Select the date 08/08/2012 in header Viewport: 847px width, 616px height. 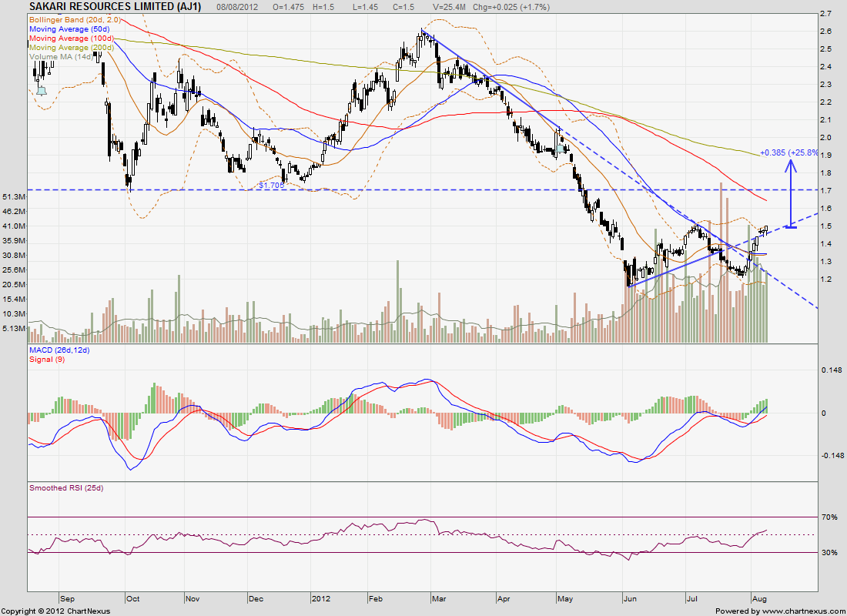pyautogui.click(x=237, y=7)
